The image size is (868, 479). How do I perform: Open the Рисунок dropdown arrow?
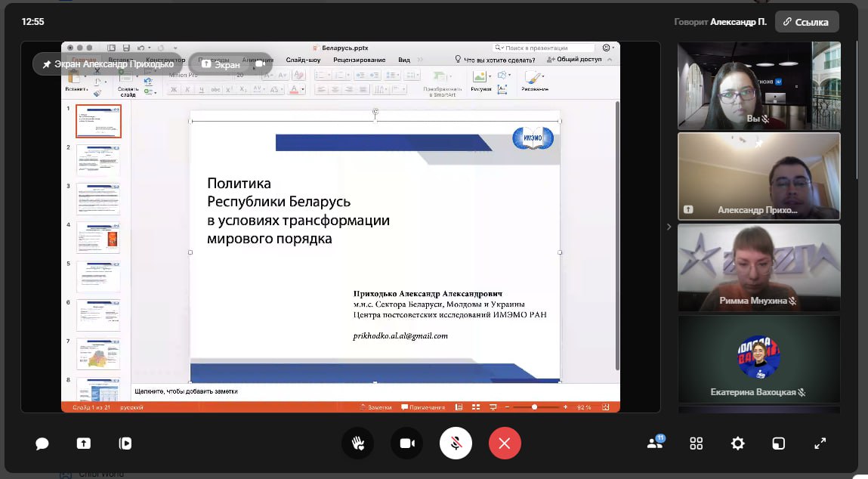[490, 76]
